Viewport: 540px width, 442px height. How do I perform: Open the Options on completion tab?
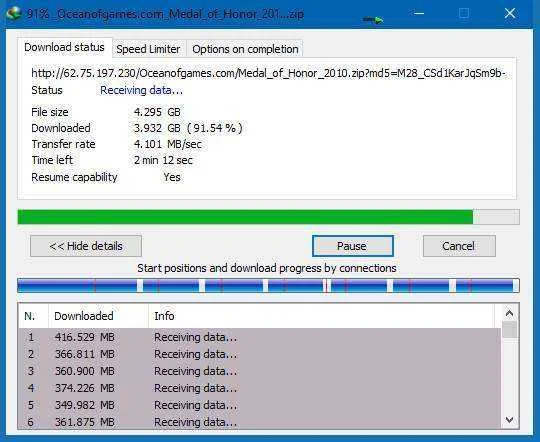click(245, 49)
